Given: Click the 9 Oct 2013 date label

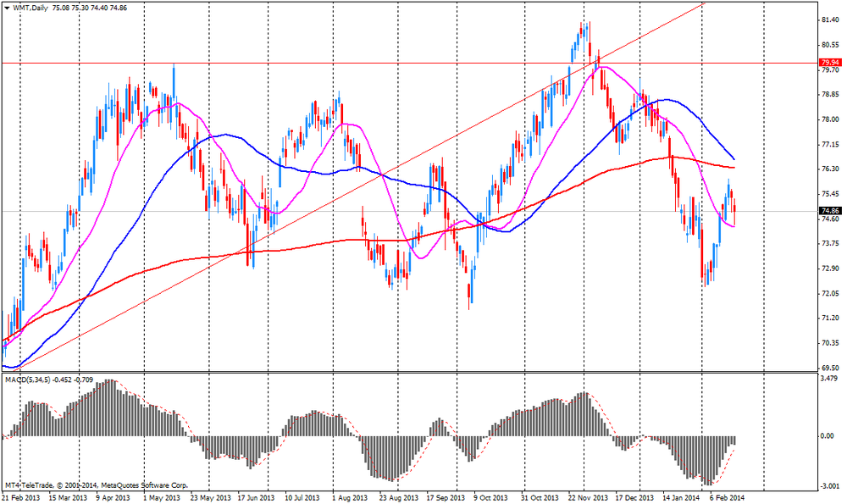Looking at the screenshot, I should click(490, 497).
